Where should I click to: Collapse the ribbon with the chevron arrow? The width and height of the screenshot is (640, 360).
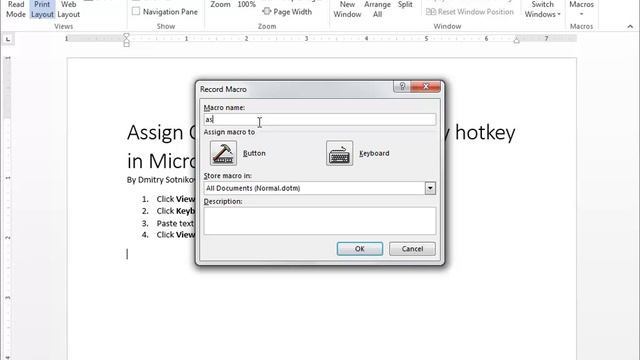(630, 27)
